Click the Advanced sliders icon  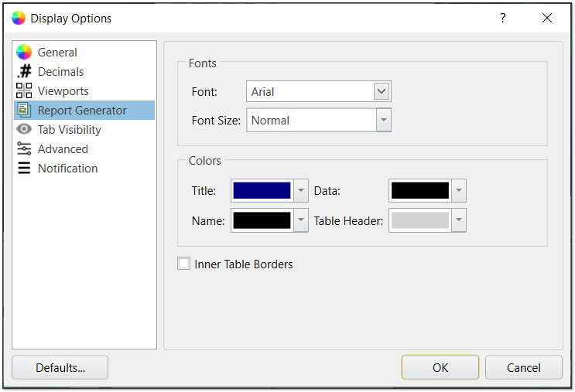(24, 148)
